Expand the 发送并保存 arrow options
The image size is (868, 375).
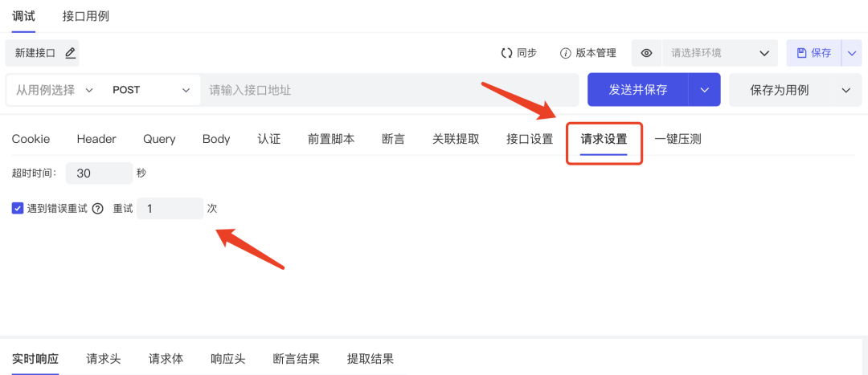[x=705, y=90]
